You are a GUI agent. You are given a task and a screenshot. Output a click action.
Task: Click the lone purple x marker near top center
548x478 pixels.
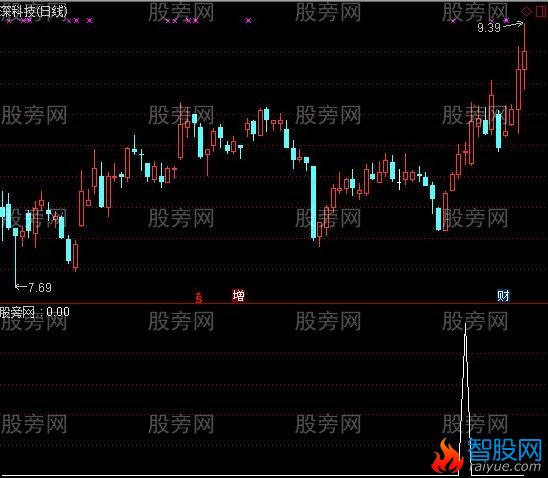(x=248, y=21)
